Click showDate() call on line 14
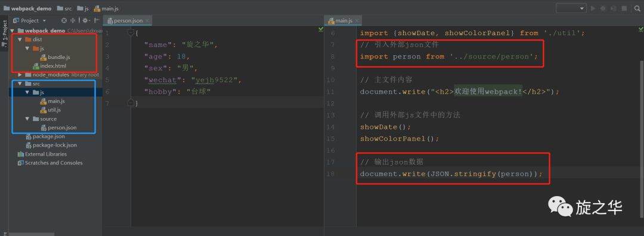Screen dimensions: 644x236 [385, 127]
